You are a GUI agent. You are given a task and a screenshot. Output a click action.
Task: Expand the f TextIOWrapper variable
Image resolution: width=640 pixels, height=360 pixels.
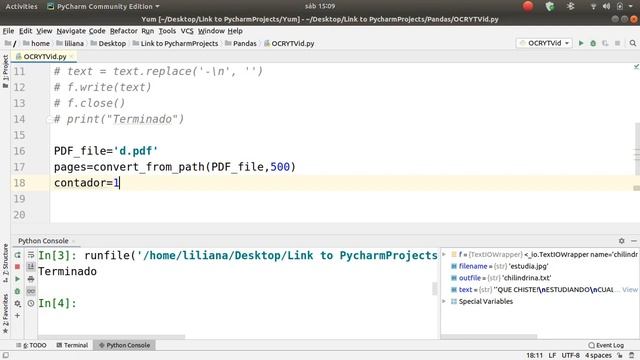(444, 254)
